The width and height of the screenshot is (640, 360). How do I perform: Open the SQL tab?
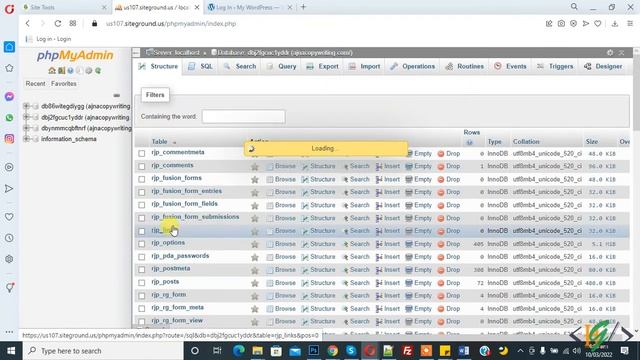(200, 66)
